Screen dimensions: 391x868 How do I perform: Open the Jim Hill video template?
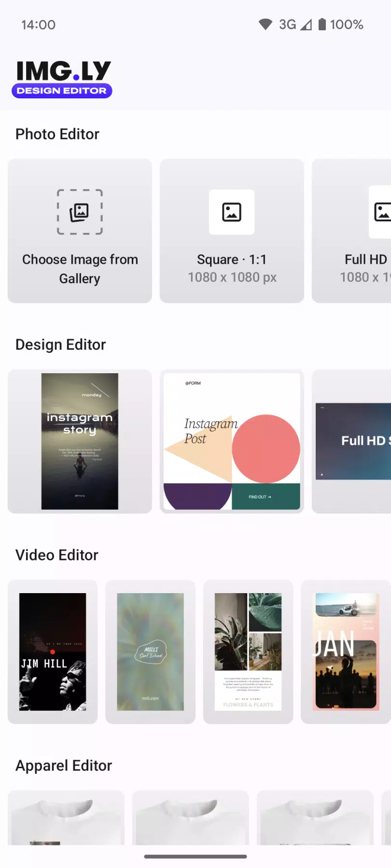click(53, 652)
